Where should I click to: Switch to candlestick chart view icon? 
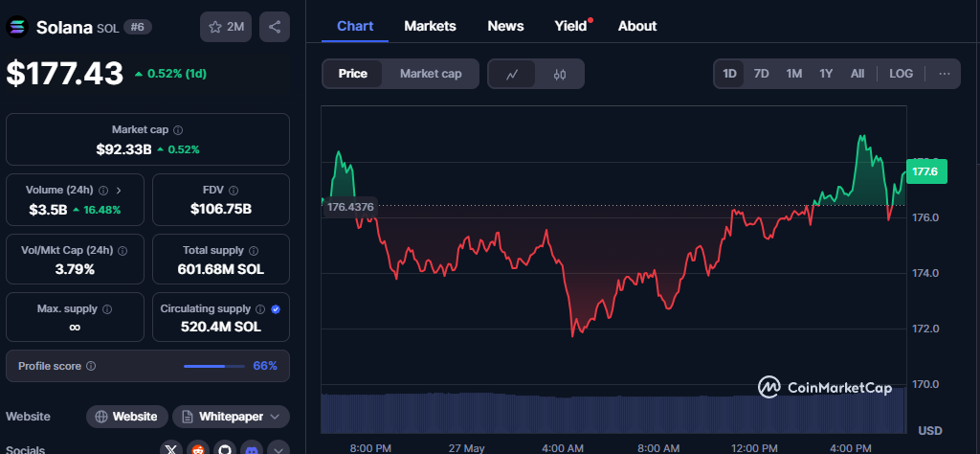(559, 74)
